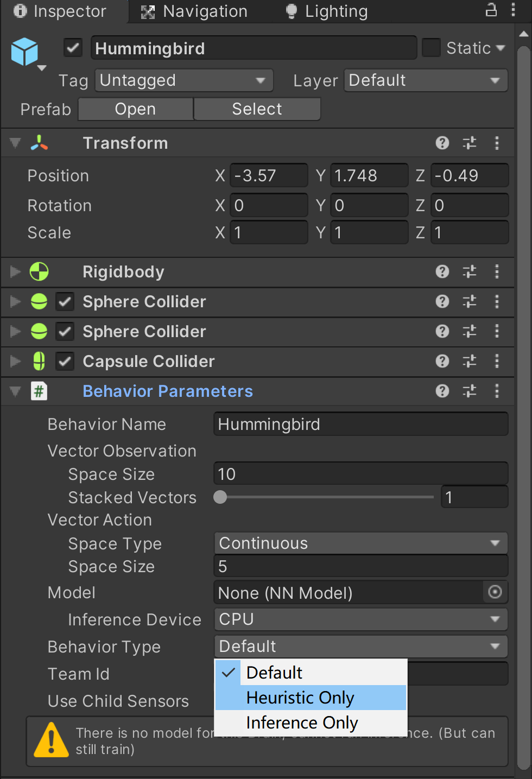Click the Rigidbody component icon
The image size is (532, 779).
(x=39, y=271)
